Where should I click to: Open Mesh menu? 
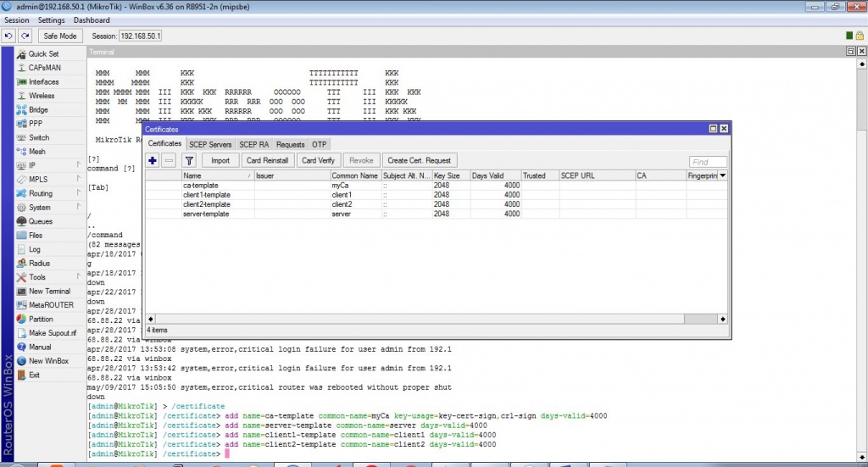point(37,152)
